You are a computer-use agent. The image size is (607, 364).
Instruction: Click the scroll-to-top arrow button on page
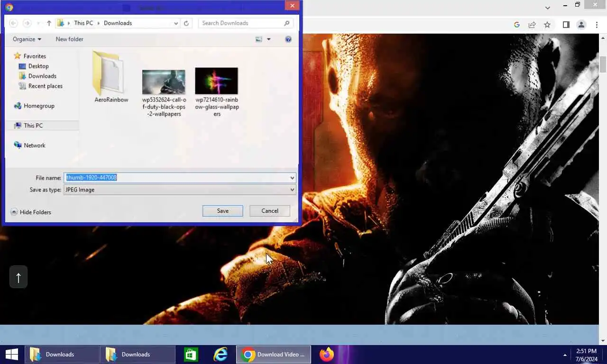(18, 277)
